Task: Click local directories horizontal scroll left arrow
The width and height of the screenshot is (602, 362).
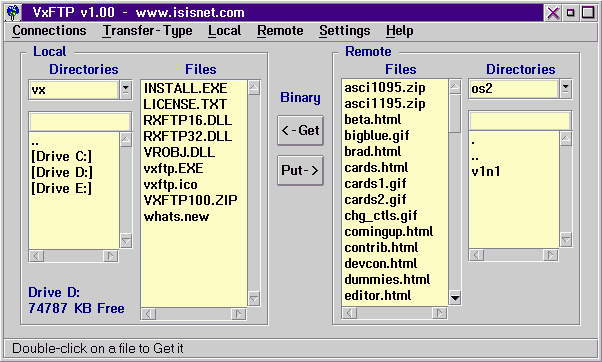Action: click(37, 256)
